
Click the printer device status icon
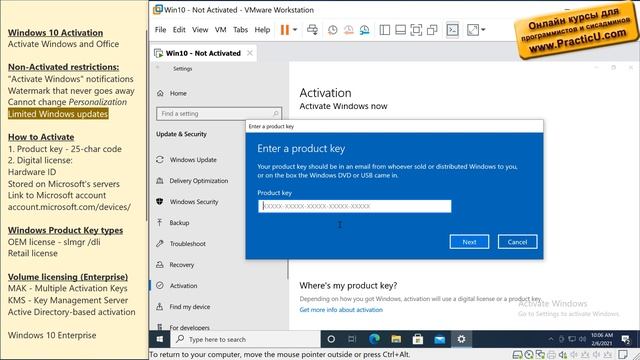pos(551,355)
